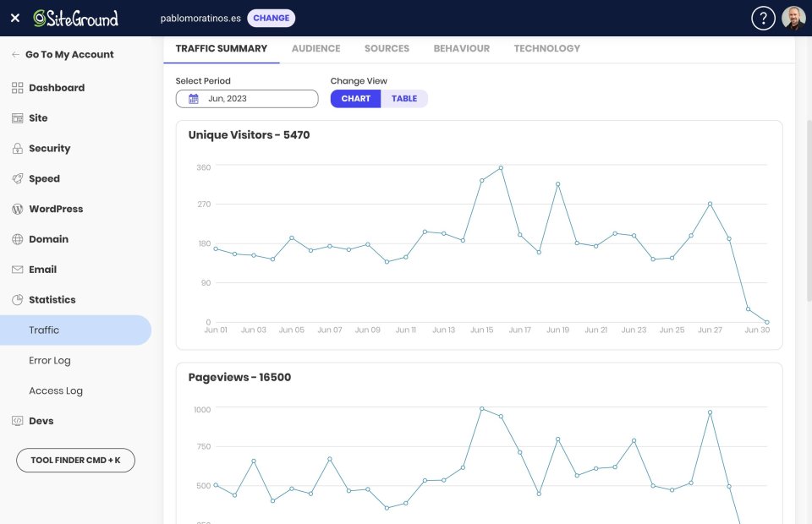
Task: Click the CHANGE site button
Action: pos(271,17)
